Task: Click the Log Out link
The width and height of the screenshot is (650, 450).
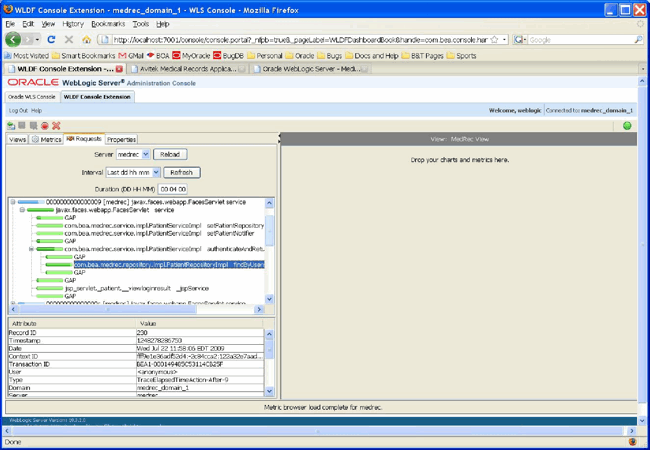Action: coord(18,111)
